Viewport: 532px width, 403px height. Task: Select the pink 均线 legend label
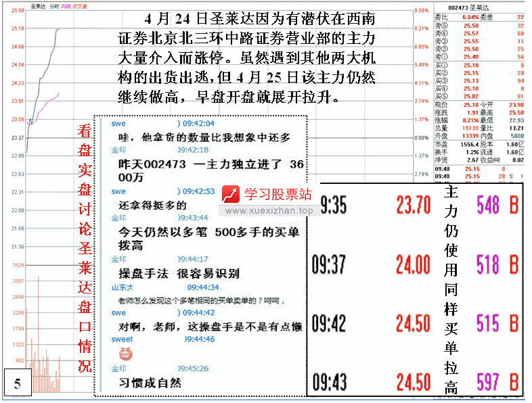coord(66,7)
